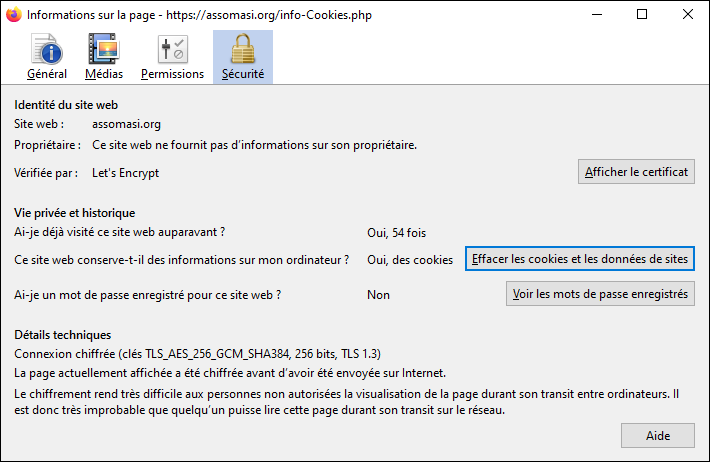Viewport: 710px width, 462px height.
Task: Switch to the Permissions tab label
Action: tap(173, 74)
